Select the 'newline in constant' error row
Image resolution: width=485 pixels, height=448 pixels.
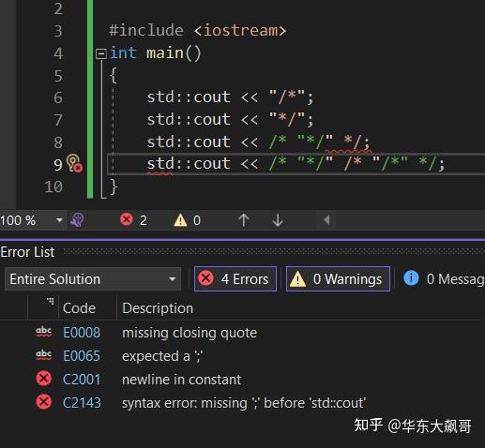point(242,380)
